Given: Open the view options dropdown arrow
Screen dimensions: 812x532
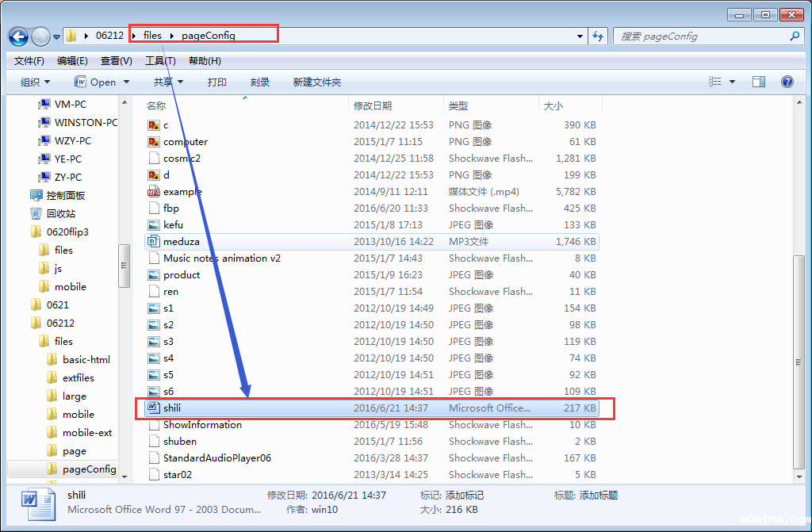Looking at the screenshot, I should (x=732, y=82).
